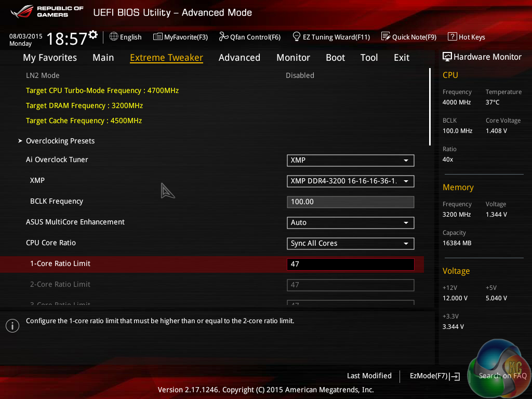The image size is (532, 399).
Task: Click the +12V reading 12.000 V
Action: [x=455, y=298]
